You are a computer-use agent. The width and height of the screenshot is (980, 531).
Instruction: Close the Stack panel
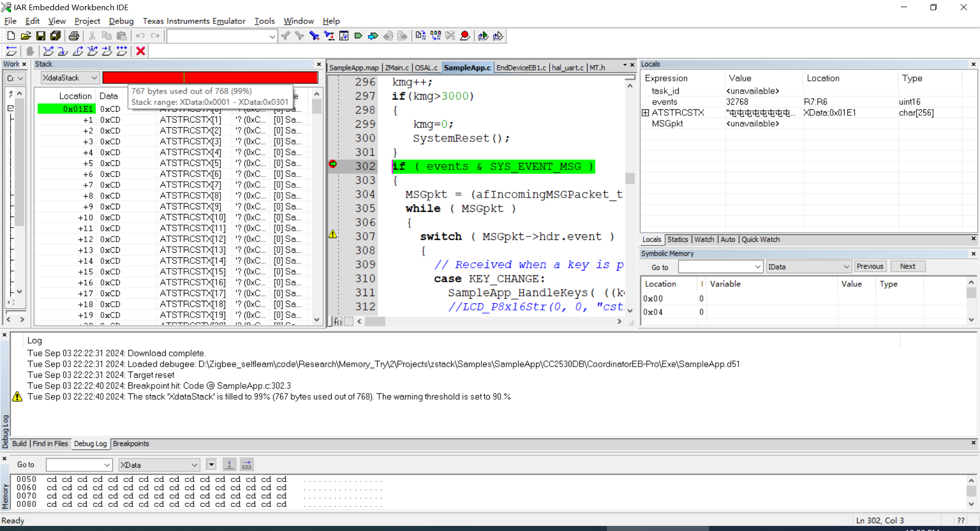tap(319, 64)
